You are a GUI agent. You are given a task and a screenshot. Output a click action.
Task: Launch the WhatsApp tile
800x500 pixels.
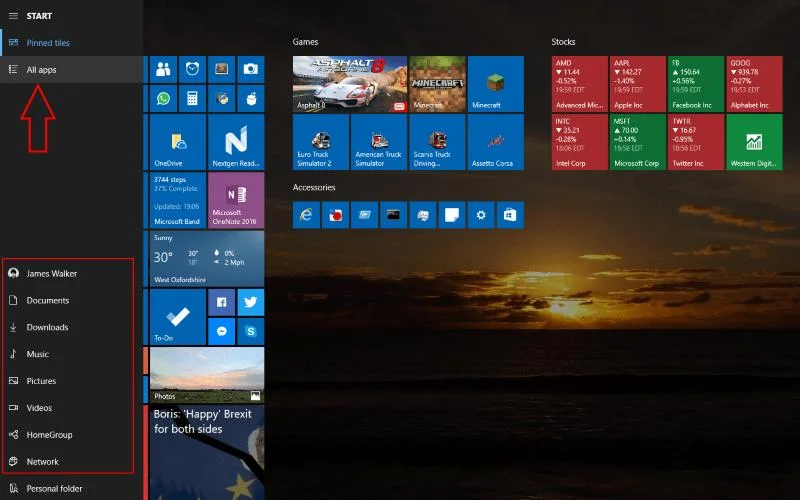(163, 98)
